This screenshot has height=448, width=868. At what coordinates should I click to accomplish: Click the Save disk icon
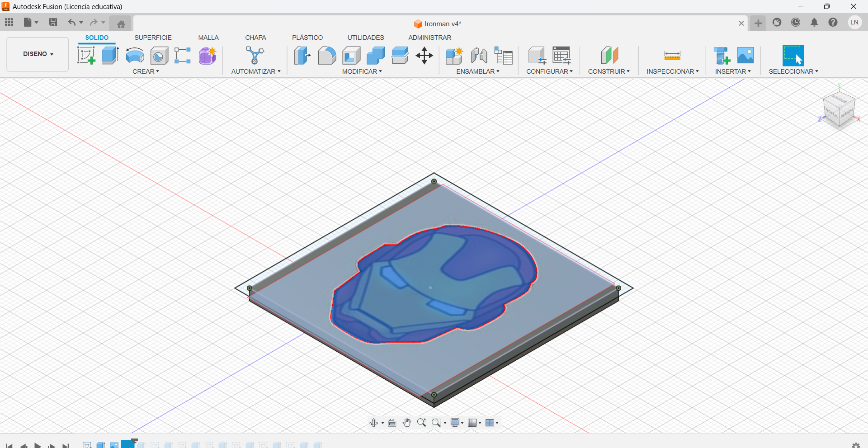click(x=53, y=22)
